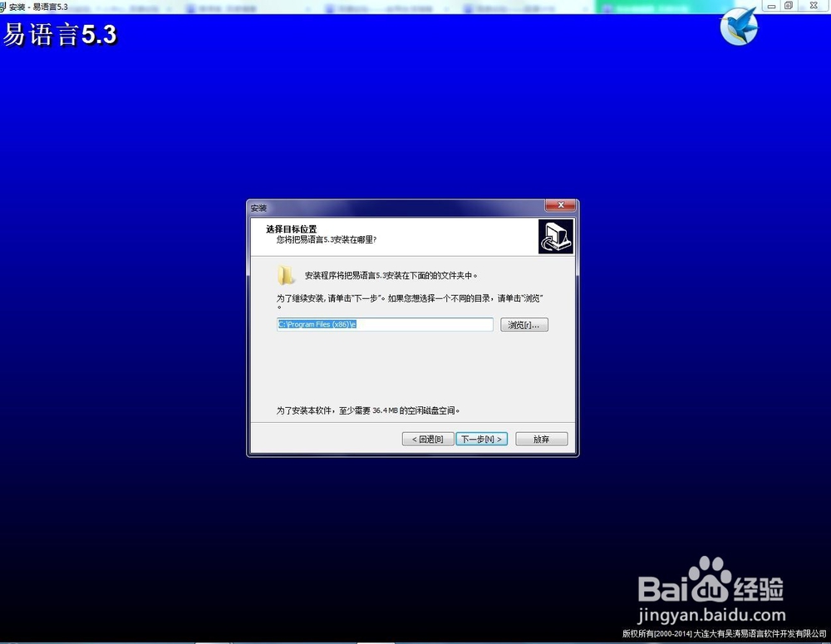Click the install path text field
831x644 pixels.
point(385,324)
